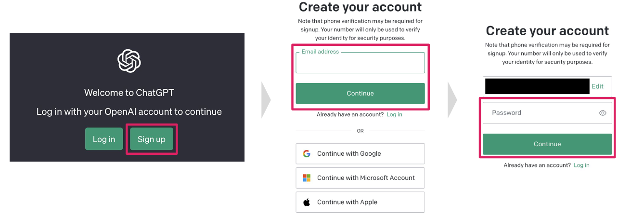Focus the Email address field
Screen dimensions: 644x219
360,64
